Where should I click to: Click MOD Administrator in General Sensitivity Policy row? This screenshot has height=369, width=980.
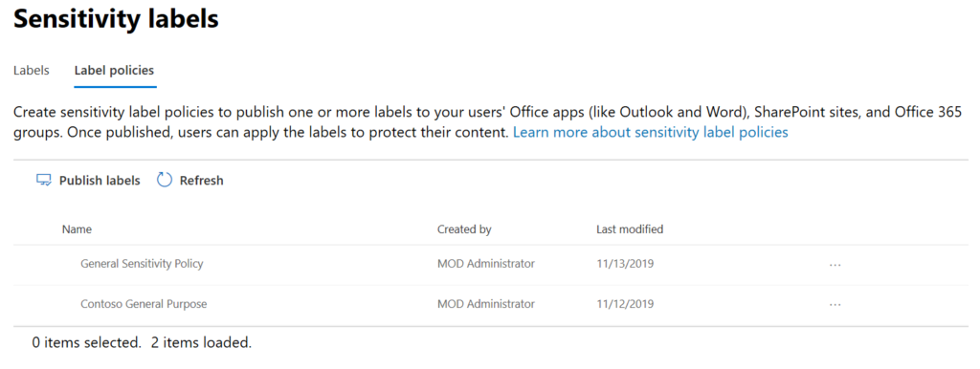[485, 264]
